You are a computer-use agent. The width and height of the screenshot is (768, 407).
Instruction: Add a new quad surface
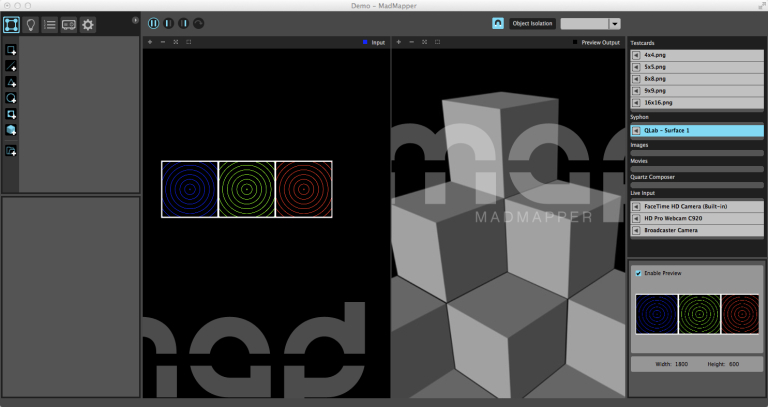[x=11, y=50]
